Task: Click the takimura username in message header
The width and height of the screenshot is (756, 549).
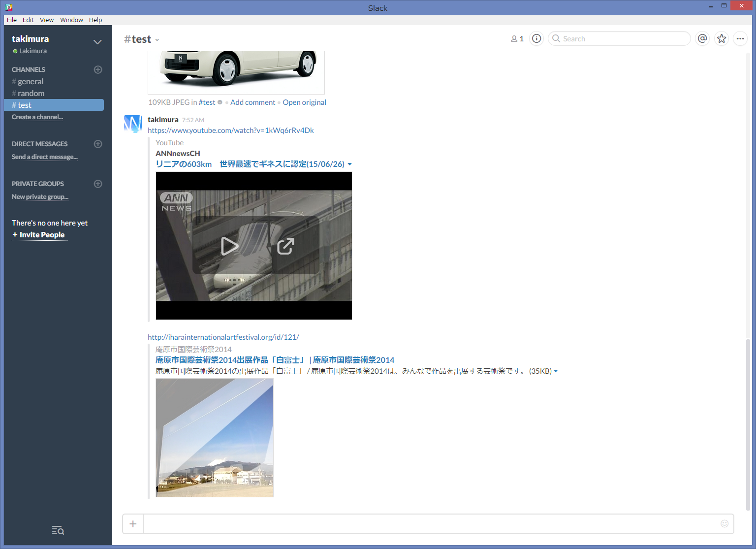Action: 163,120
